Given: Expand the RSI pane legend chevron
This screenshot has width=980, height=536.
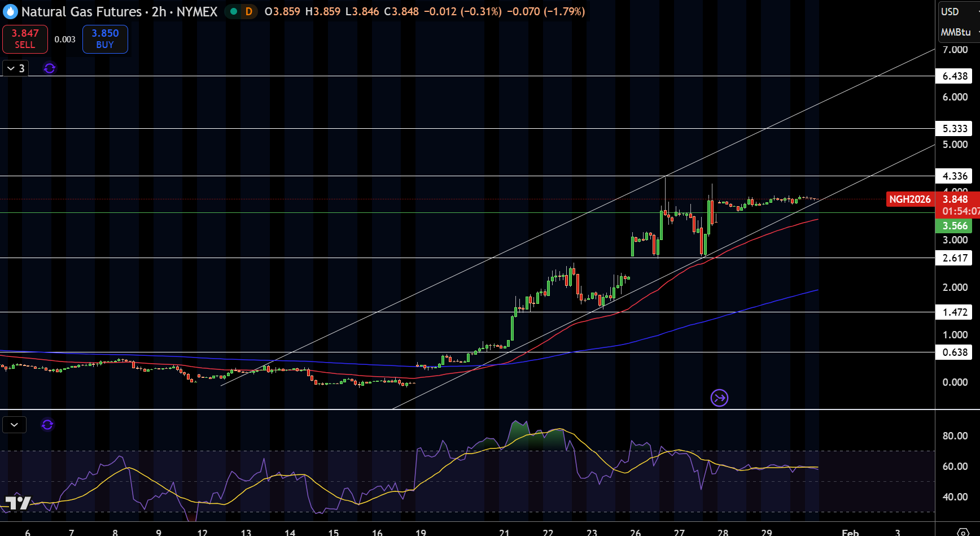Looking at the screenshot, I should [x=14, y=425].
